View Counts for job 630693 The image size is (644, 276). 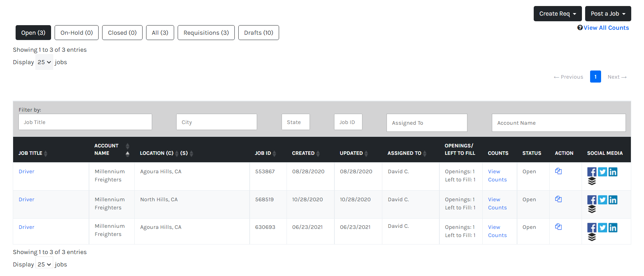pos(497,231)
